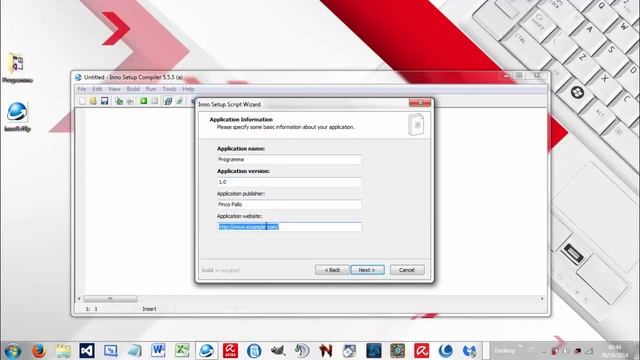Viewport: 640px width, 360px height.
Task: Click Open file folder icon in toolbar
Action: pyautogui.click(x=93, y=101)
